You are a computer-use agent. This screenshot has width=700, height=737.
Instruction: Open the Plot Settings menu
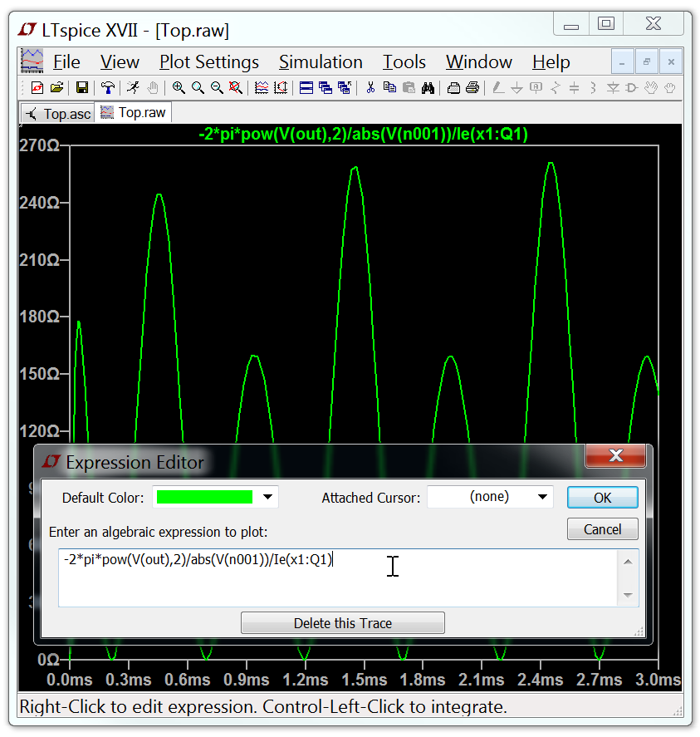[x=209, y=62]
